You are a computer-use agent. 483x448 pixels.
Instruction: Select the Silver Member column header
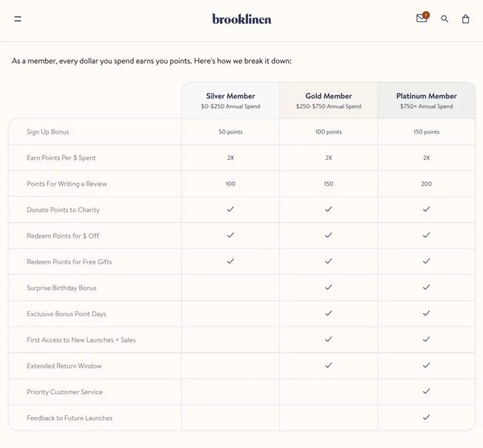click(x=230, y=100)
